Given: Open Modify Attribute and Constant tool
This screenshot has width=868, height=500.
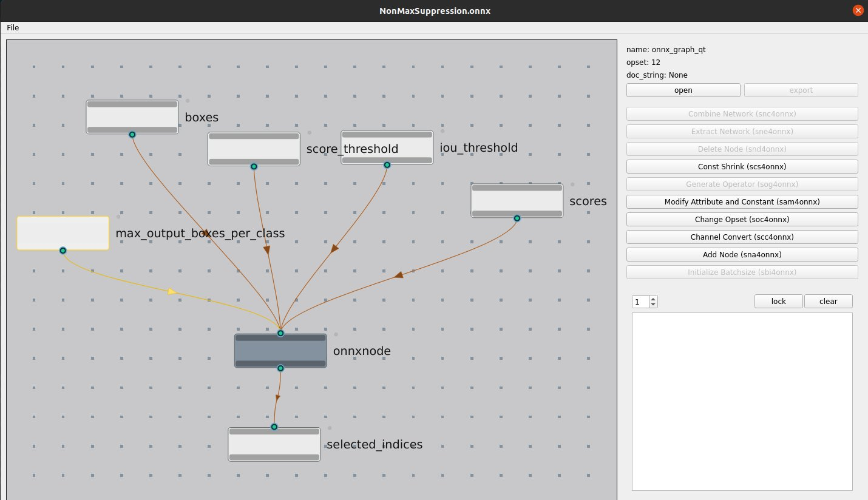Looking at the screenshot, I should pos(742,201).
